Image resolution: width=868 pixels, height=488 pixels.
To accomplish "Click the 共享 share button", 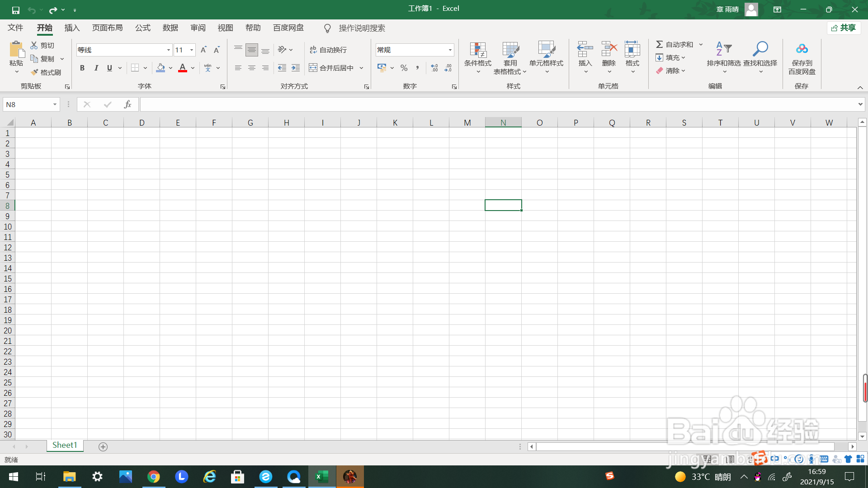I will 844,28.
